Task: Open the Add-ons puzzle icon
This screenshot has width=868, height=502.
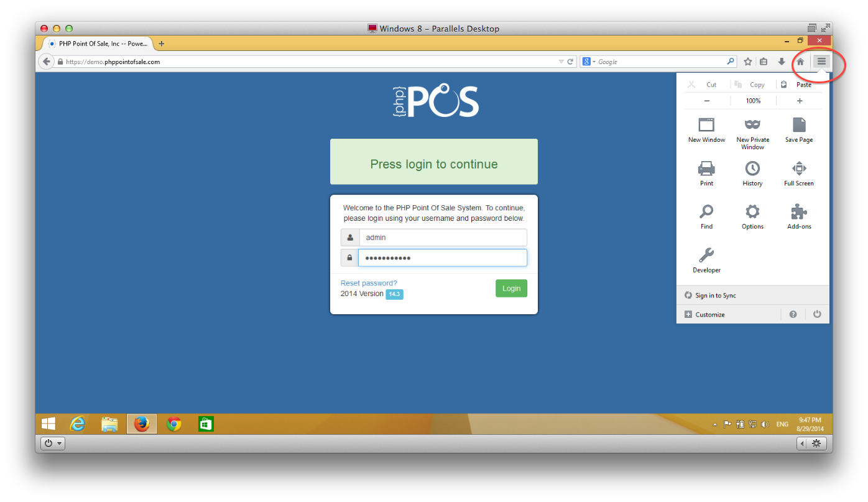Action: tap(799, 212)
